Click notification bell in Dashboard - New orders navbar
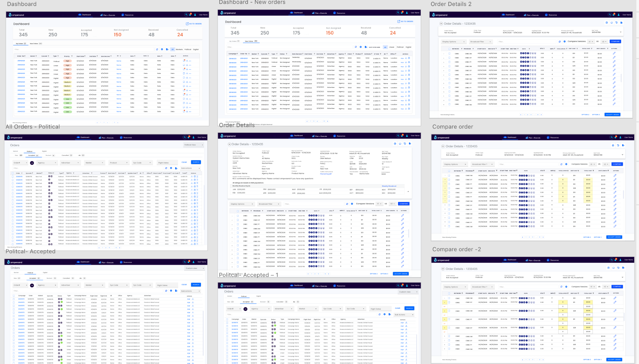 point(402,13)
